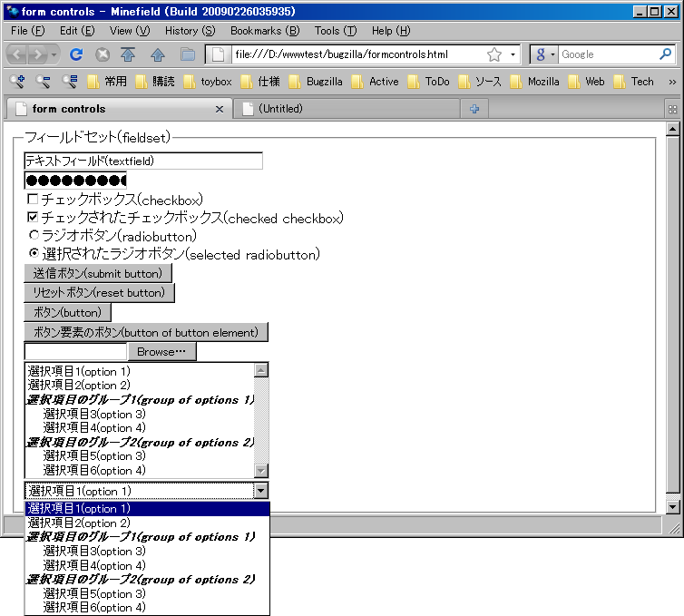Click the search magnifier icon
Screen dimensions: 684x616
coord(665,54)
